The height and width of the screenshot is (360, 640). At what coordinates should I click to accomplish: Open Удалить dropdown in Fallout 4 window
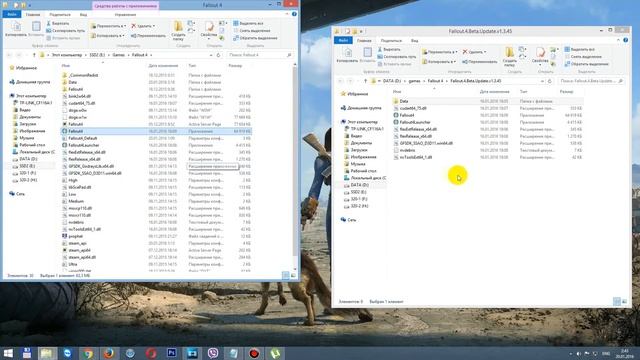click(143, 26)
